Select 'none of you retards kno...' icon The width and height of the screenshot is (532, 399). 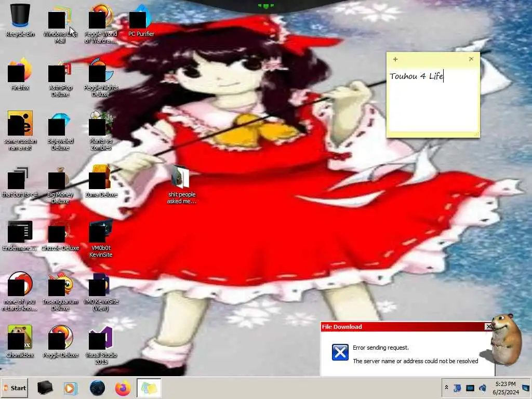(x=20, y=292)
